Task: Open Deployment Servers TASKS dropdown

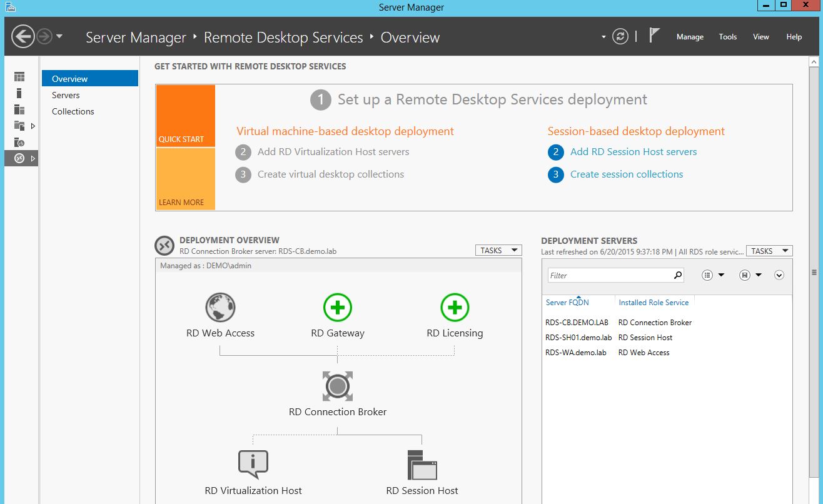Action: coord(769,251)
